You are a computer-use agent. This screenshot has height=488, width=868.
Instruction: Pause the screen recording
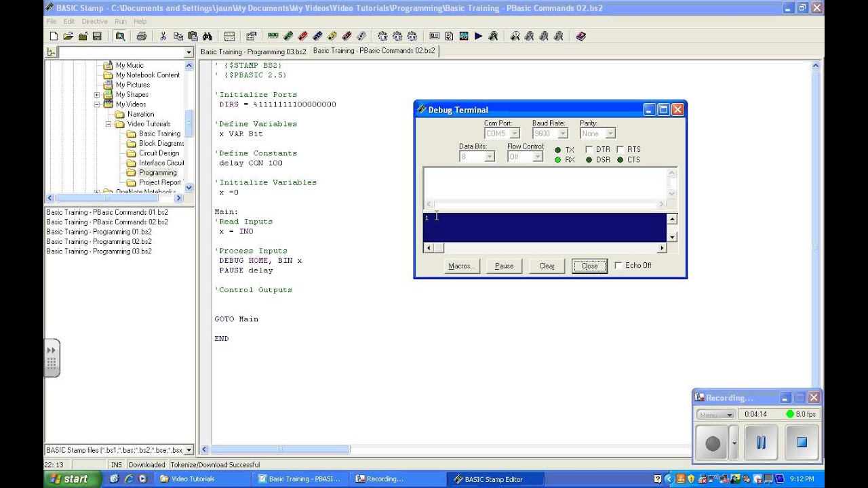pos(761,443)
